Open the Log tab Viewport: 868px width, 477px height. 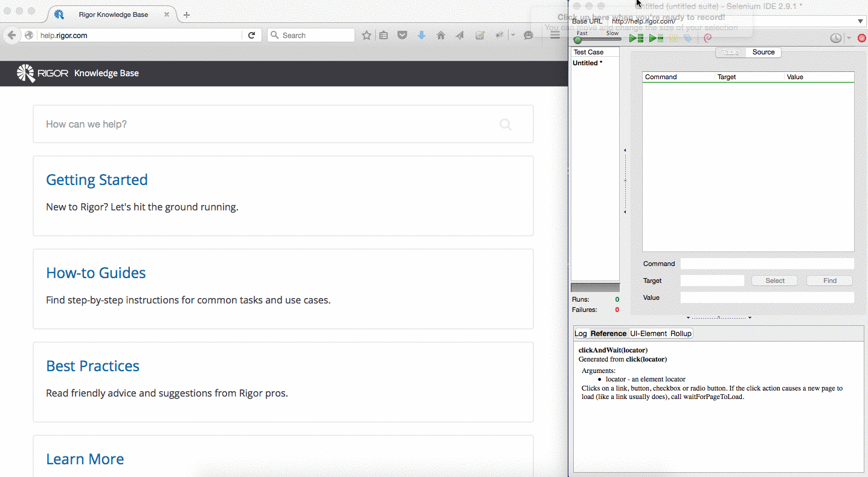coord(580,334)
